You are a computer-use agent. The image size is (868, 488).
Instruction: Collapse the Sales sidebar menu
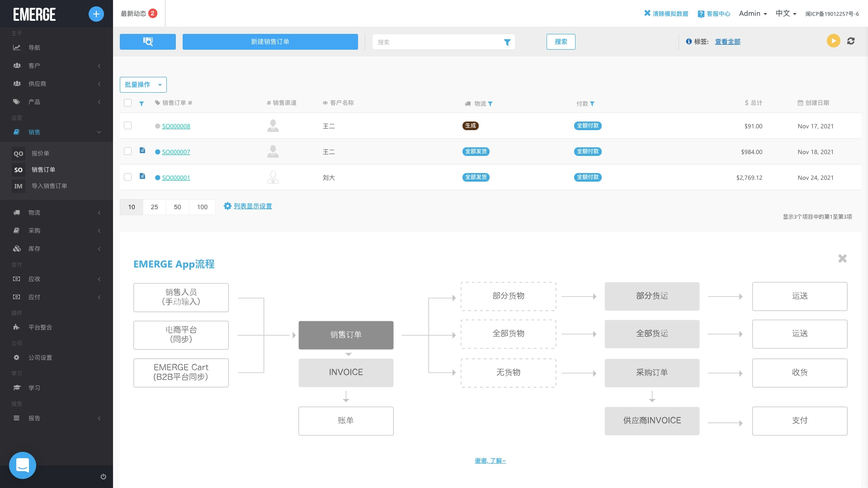click(57, 132)
